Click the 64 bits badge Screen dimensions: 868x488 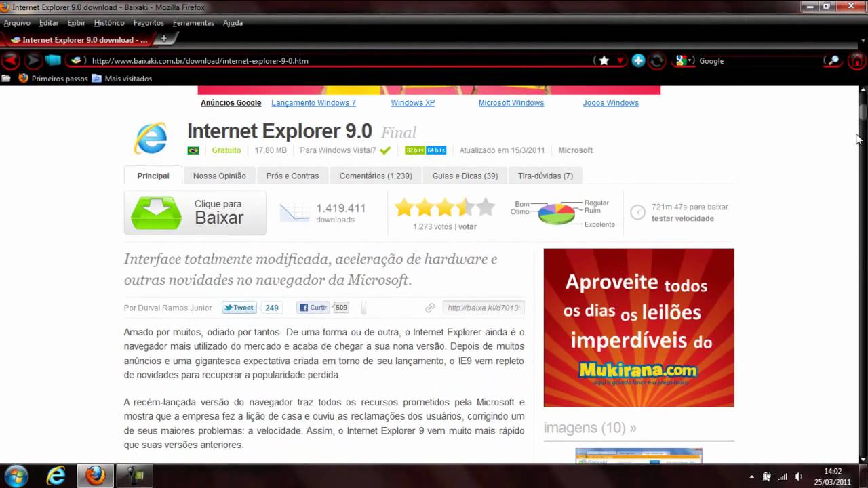point(436,150)
